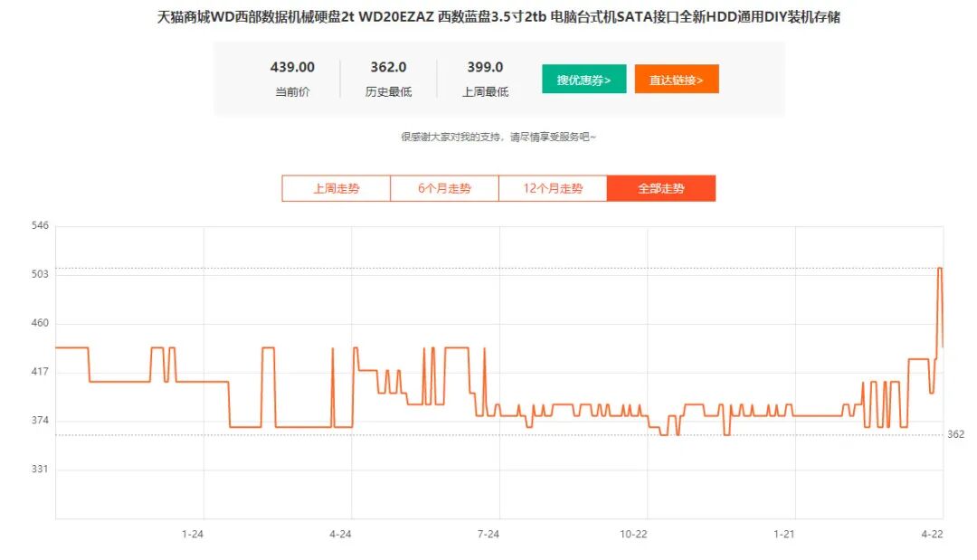Open the orange 直达链接 button
This screenshot has height=560, width=977.
coord(677,79)
